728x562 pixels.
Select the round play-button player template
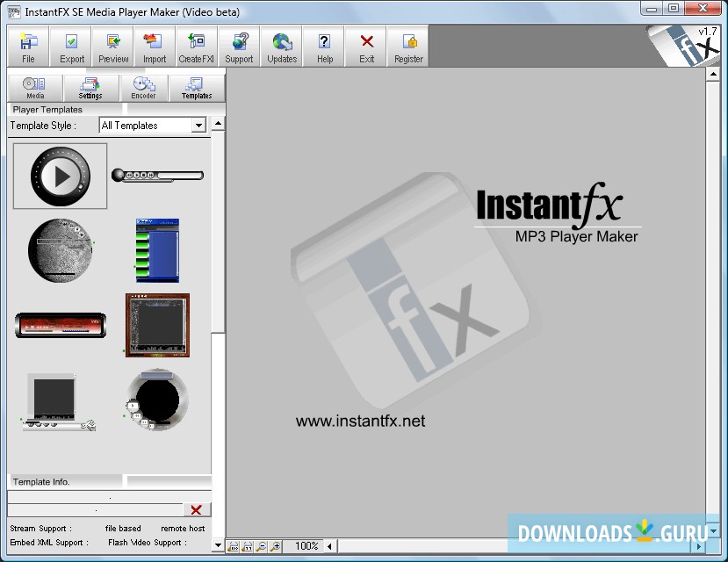[60, 176]
